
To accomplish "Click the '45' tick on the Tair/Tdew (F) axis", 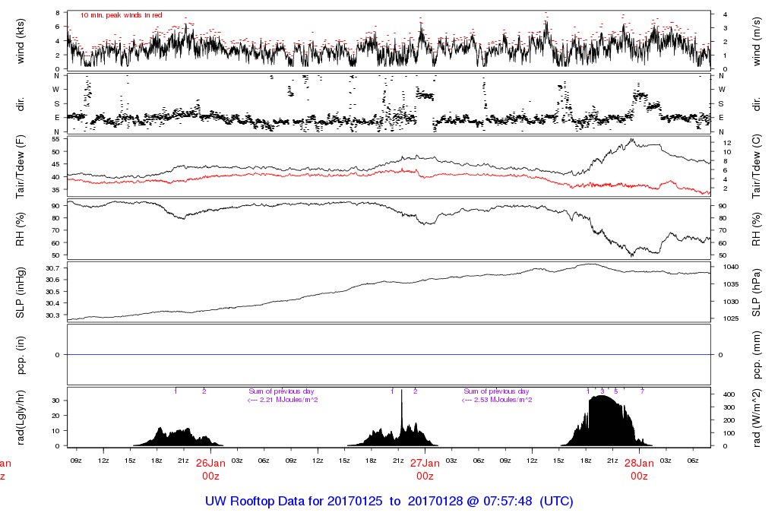I will click(55, 164).
